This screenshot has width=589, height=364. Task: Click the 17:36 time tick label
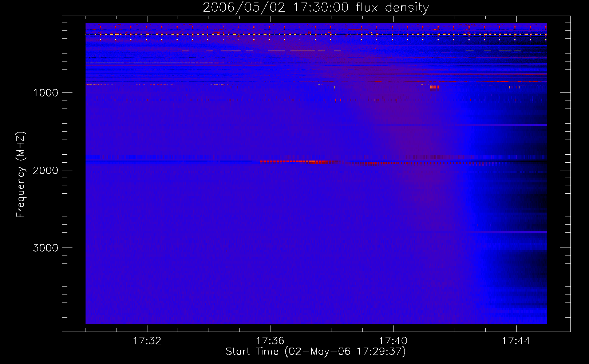click(x=270, y=341)
